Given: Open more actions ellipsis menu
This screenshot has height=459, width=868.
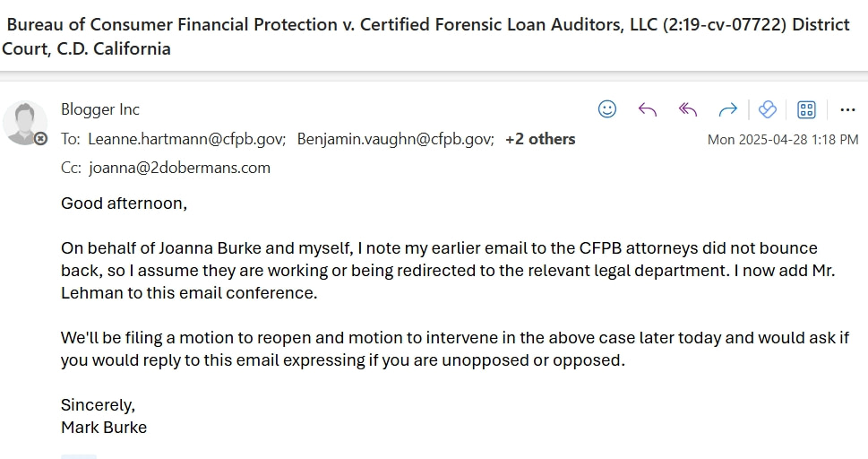Looking at the screenshot, I should tap(847, 109).
